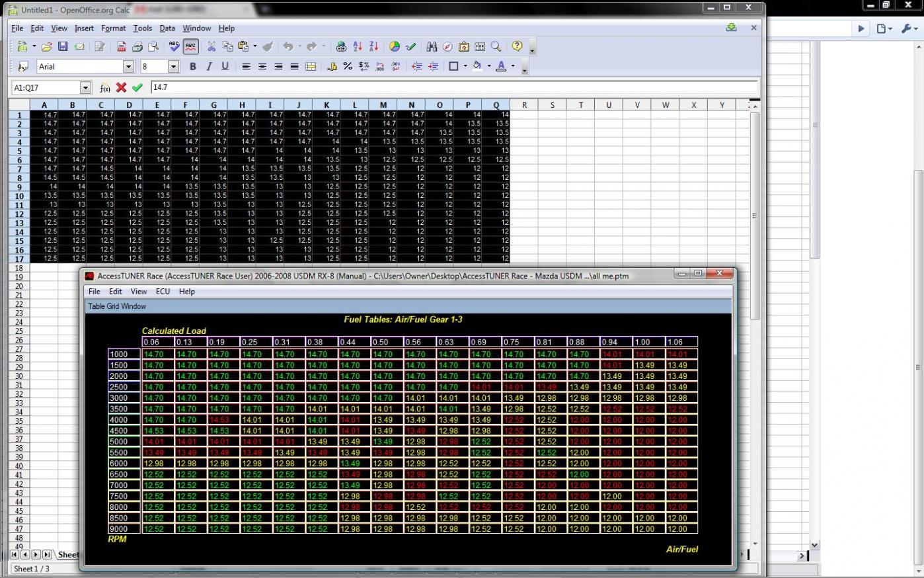
Task: Expand the Name Box cell reference dropdown
Action: point(85,88)
